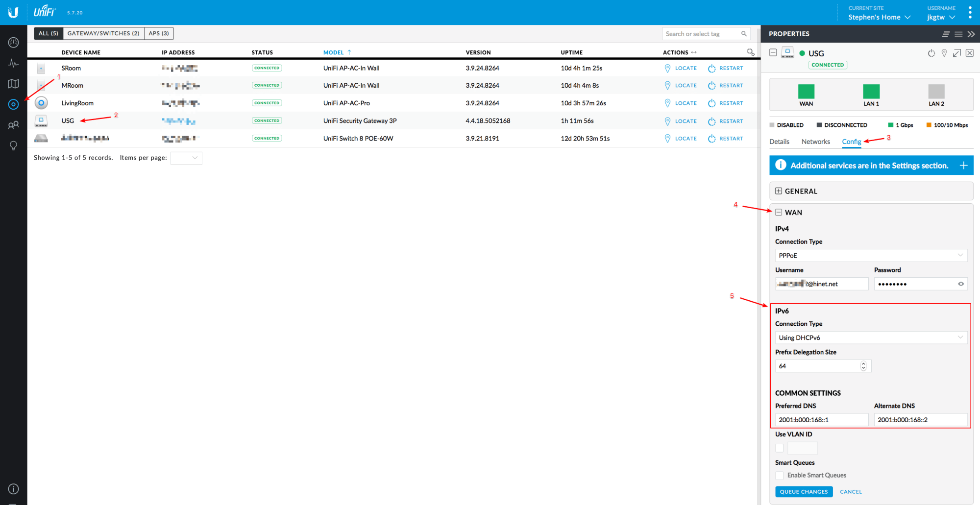Image resolution: width=980 pixels, height=505 pixels.
Task: Click the LivingRoom AP device icon
Action: tap(41, 103)
